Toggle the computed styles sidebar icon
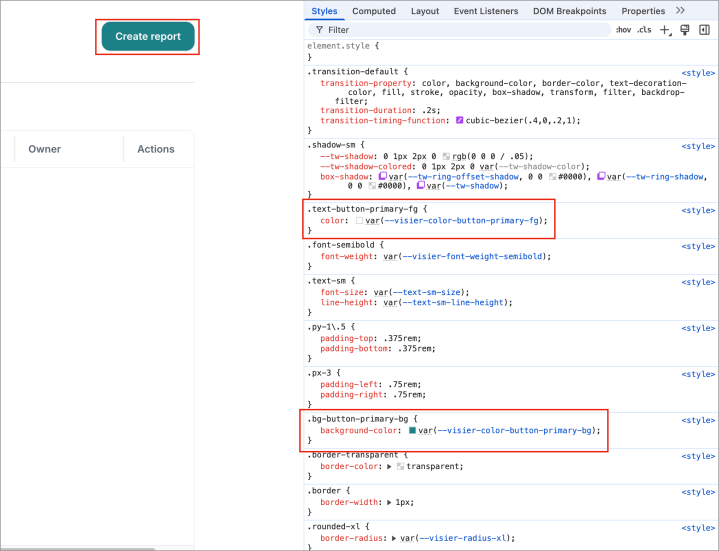 [704, 30]
